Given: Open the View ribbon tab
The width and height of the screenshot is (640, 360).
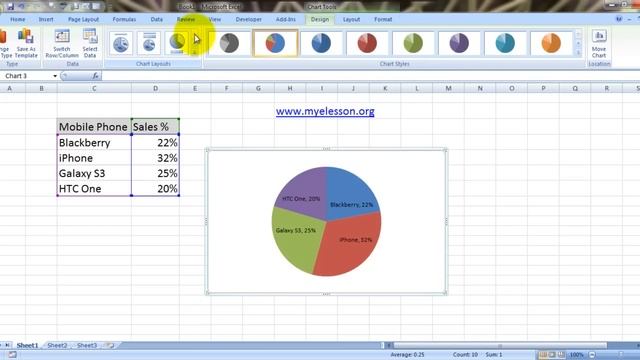Looking at the screenshot, I should tap(215, 19).
